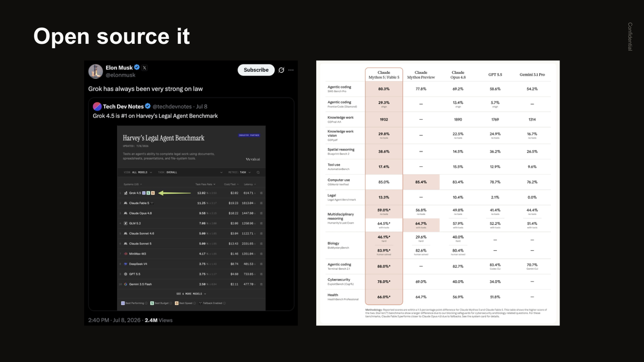This screenshot has width=644, height=362.
Task: Open the row menu icon for Gemini 3.5 Flash
Action: point(261,284)
